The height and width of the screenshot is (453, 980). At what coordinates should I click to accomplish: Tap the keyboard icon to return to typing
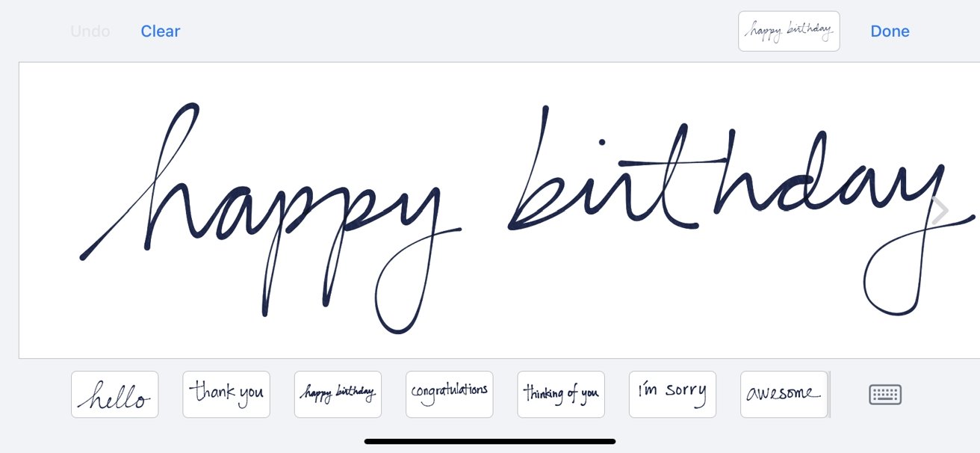(885, 394)
